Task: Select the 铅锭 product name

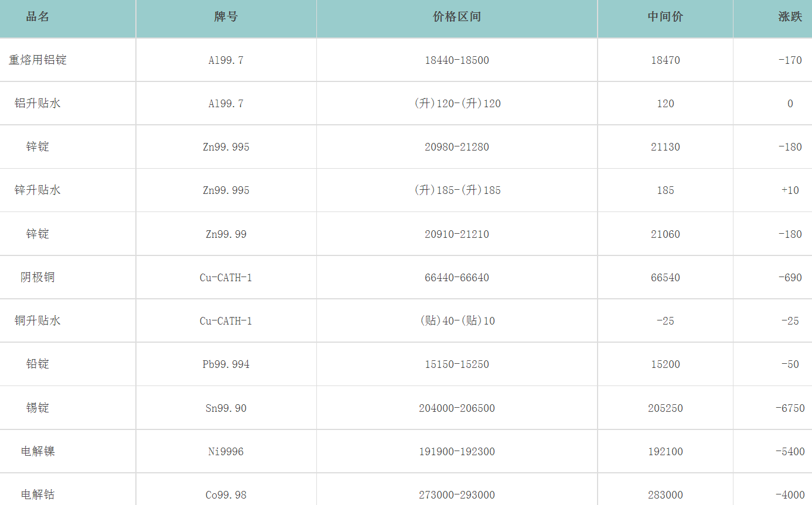Action: pyautogui.click(x=37, y=364)
